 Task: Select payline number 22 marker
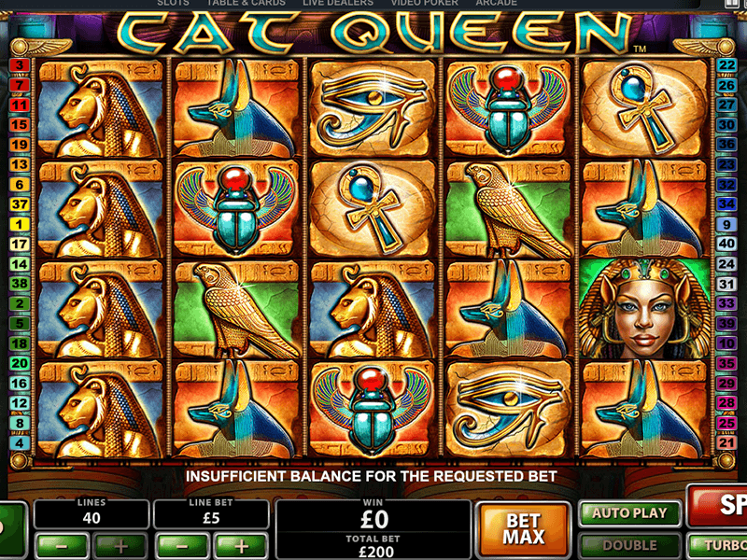[x=726, y=65]
